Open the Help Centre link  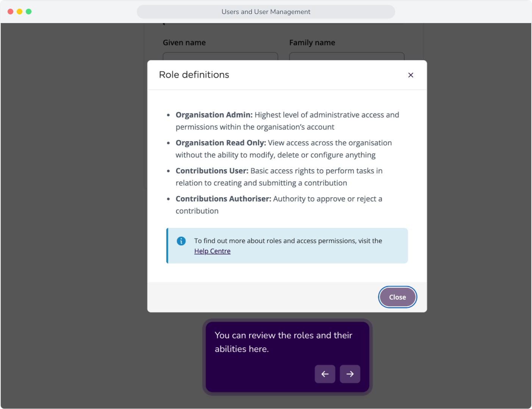pyautogui.click(x=212, y=251)
